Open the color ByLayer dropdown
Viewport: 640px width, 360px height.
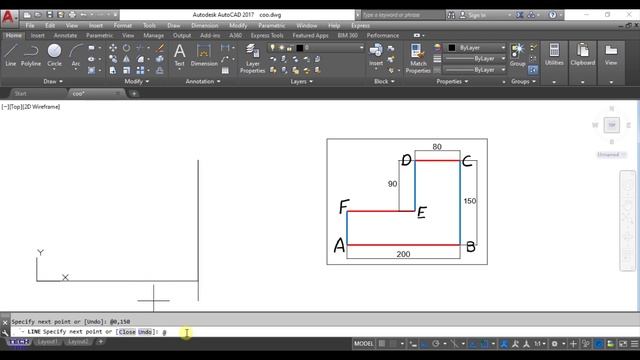pos(476,48)
